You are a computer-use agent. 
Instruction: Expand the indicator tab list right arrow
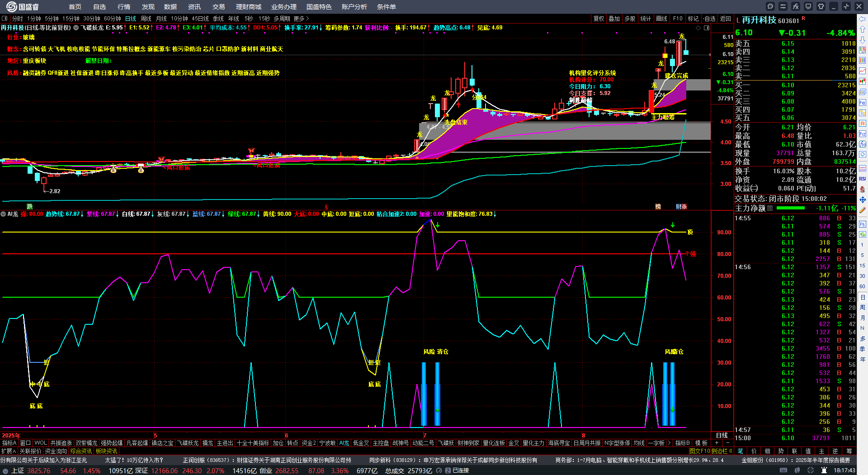click(x=670, y=443)
